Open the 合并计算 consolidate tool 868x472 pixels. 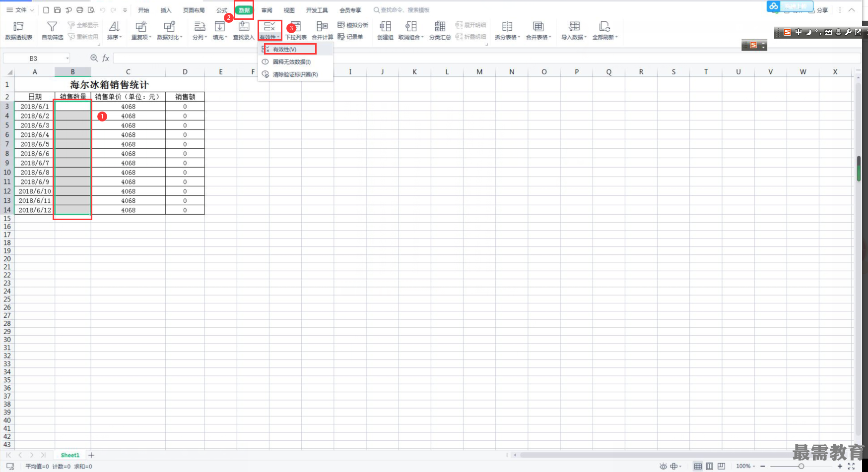(322, 30)
